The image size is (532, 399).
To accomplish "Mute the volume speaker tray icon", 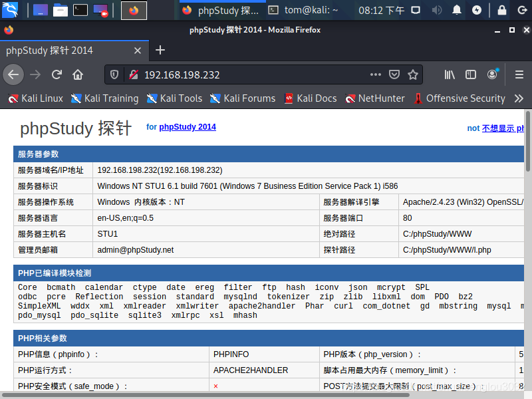I will tap(437, 10).
